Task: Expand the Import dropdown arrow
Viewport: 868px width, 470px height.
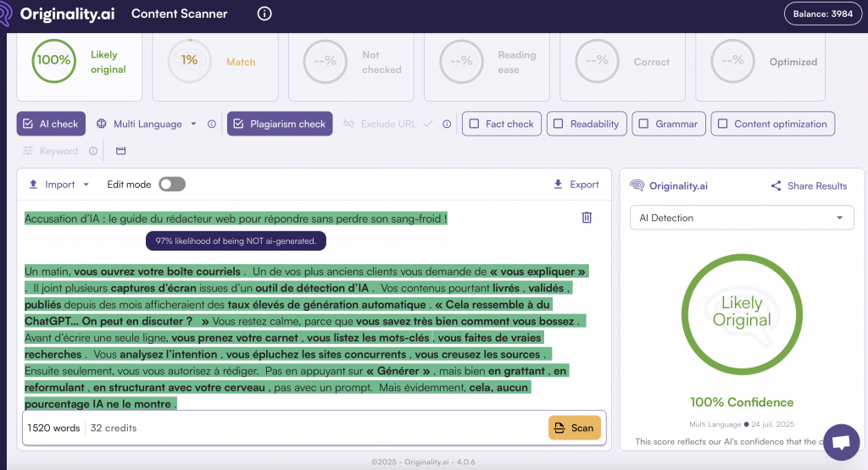Action: (86, 185)
